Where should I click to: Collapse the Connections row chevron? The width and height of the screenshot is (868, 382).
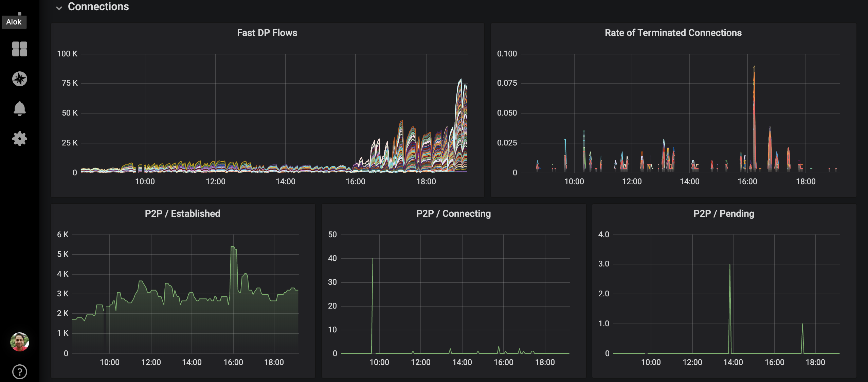(x=59, y=7)
